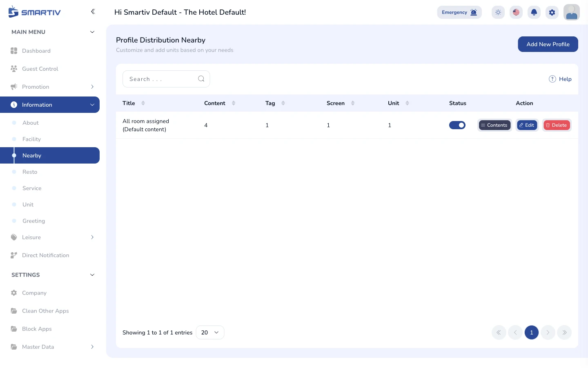This screenshot has width=588, height=368.
Task: Click the Block Apps label text
Action: pyautogui.click(x=37, y=329)
